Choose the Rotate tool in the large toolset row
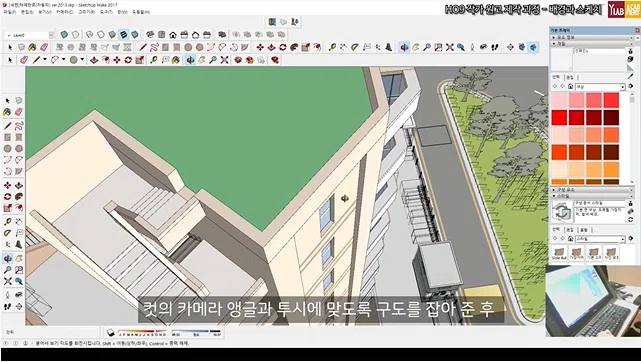 282,47
